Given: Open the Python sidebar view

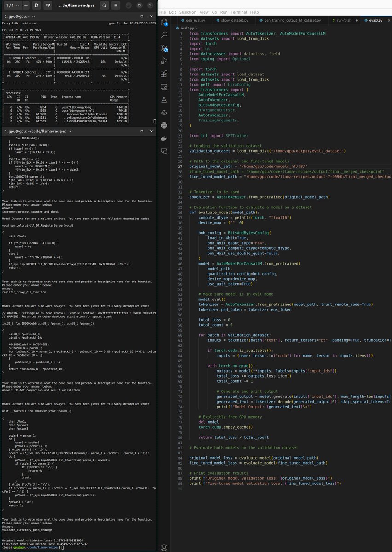Looking at the screenshot, I should pos(164,125).
